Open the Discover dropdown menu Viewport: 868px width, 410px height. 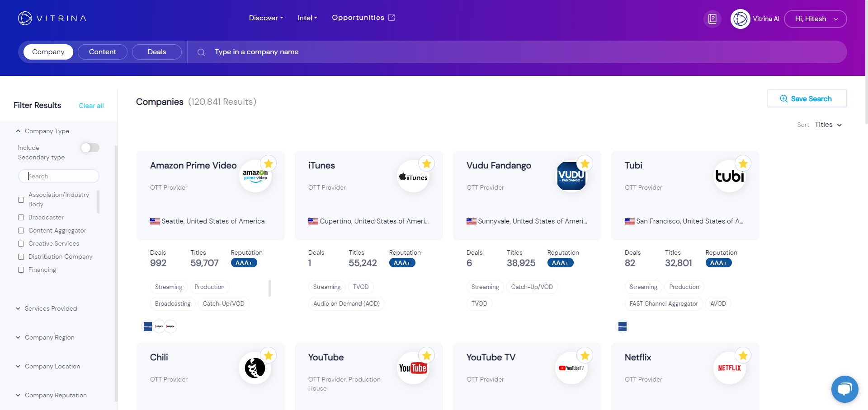point(266,18)
